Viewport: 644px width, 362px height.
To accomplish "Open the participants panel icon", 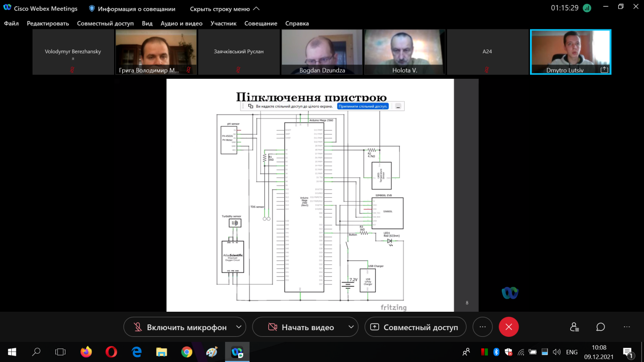I will 574,327.
